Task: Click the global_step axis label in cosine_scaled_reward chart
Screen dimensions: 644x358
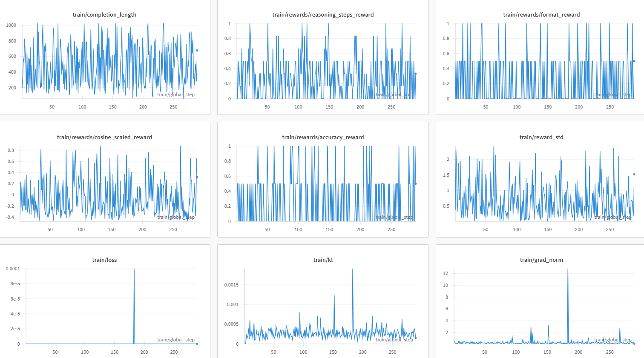Action: (176, 217)
